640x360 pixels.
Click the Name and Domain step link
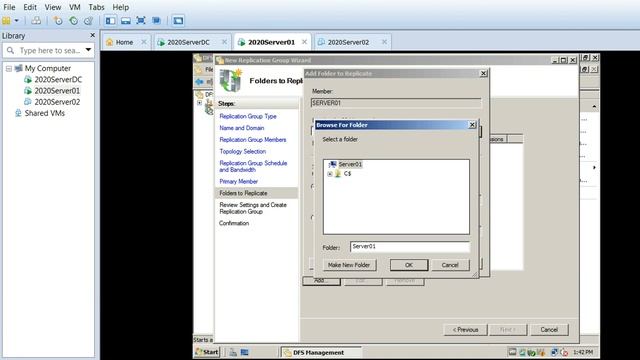[242, 128]
